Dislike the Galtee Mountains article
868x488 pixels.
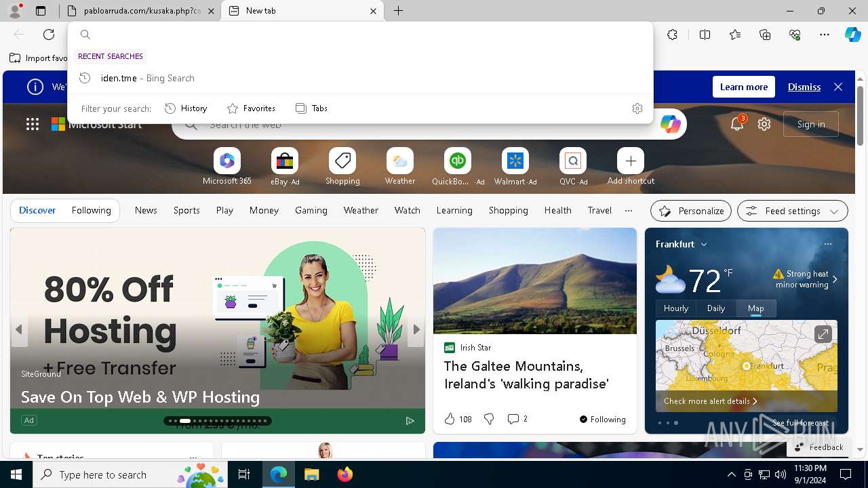[489, 419]
